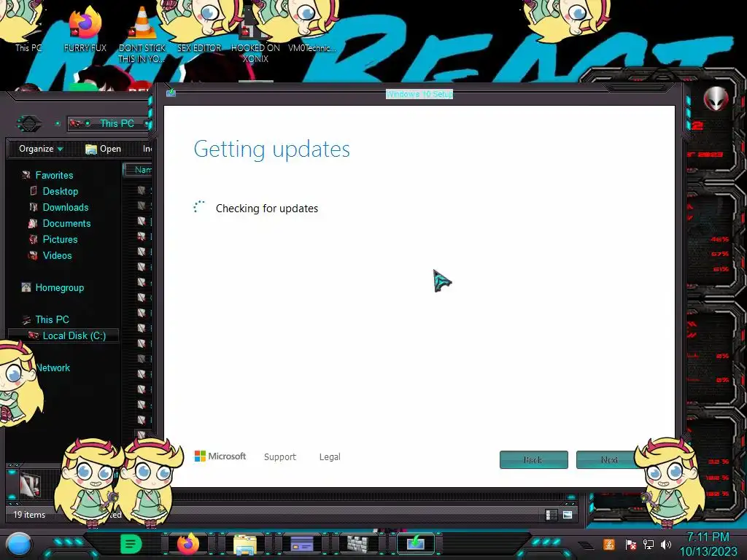Click the item thumbnail in Explorer details pane
The height and width of the screenshot is (560, 747).
pyautogui.click(x=29, y=485)
